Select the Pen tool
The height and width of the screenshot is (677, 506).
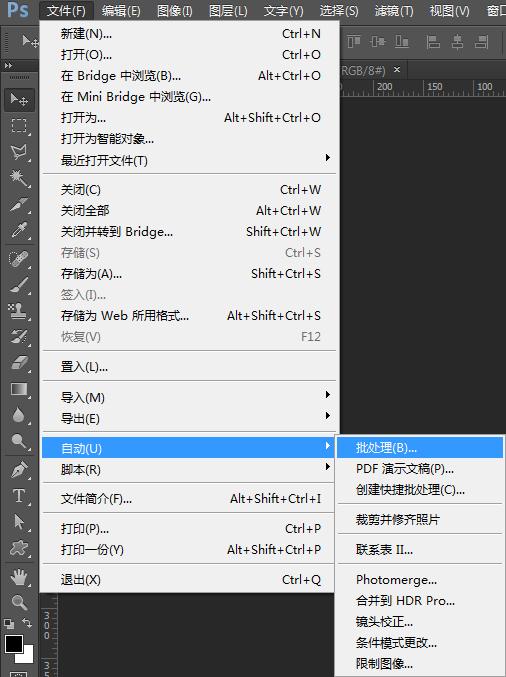pyautogui.click(x=19, y=470)
